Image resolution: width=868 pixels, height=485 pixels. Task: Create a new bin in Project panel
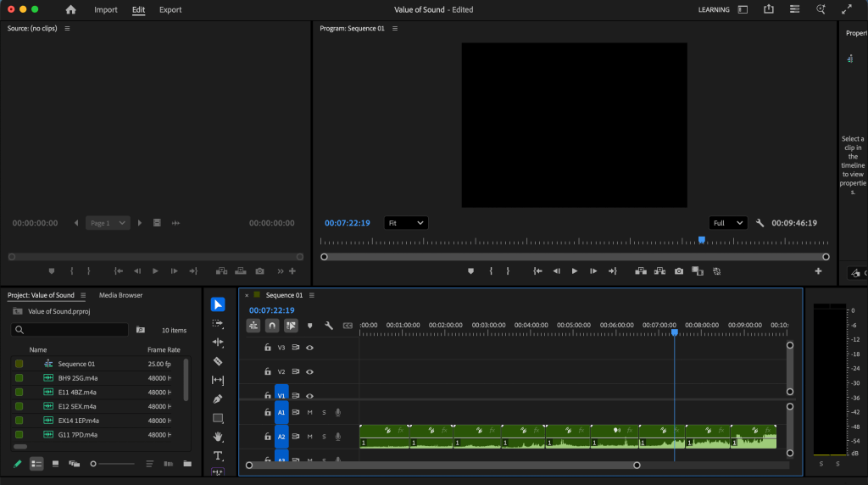coord(187,464)
